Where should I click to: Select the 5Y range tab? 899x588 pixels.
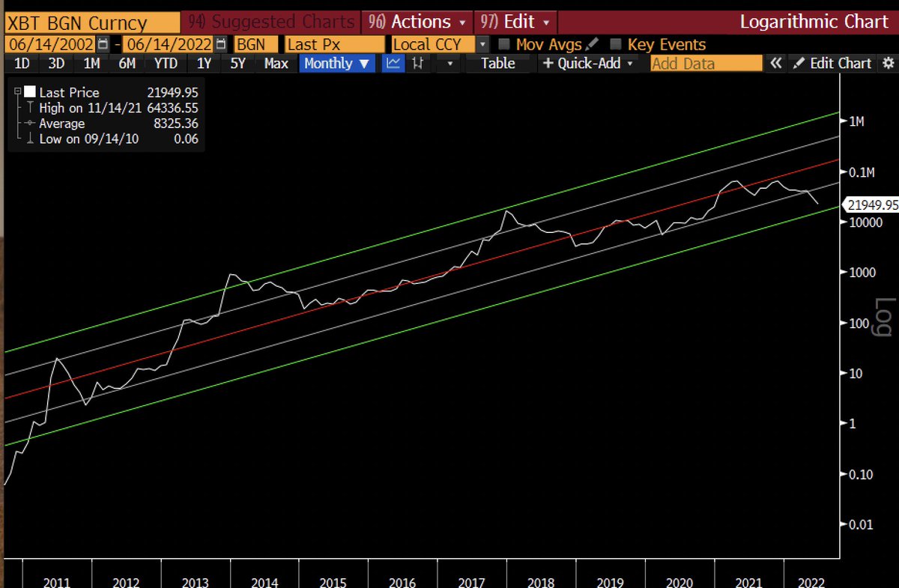pos(237,64)
